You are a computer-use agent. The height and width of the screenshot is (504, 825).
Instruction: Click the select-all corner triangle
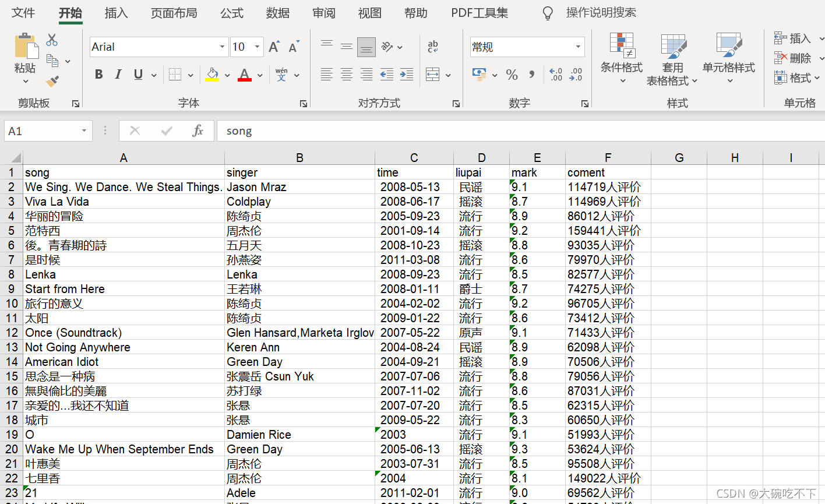coord(16,158)
